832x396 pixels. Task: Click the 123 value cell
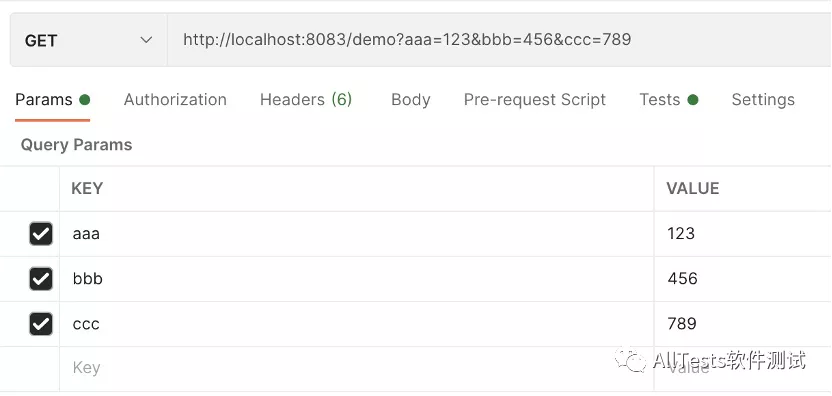click(x=743, y=234)
